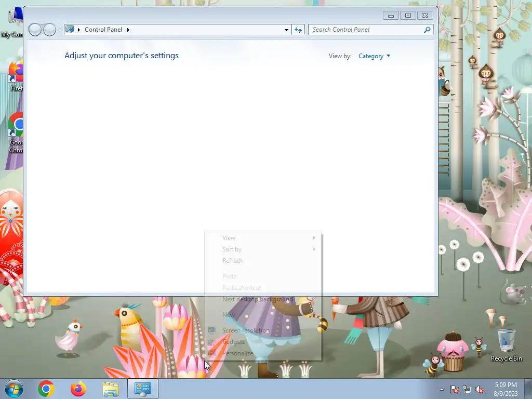The image size is (532, 399).
Task: Launch Firefox from the taskbar
Action: pyautogui.click(x=78, y=389)
